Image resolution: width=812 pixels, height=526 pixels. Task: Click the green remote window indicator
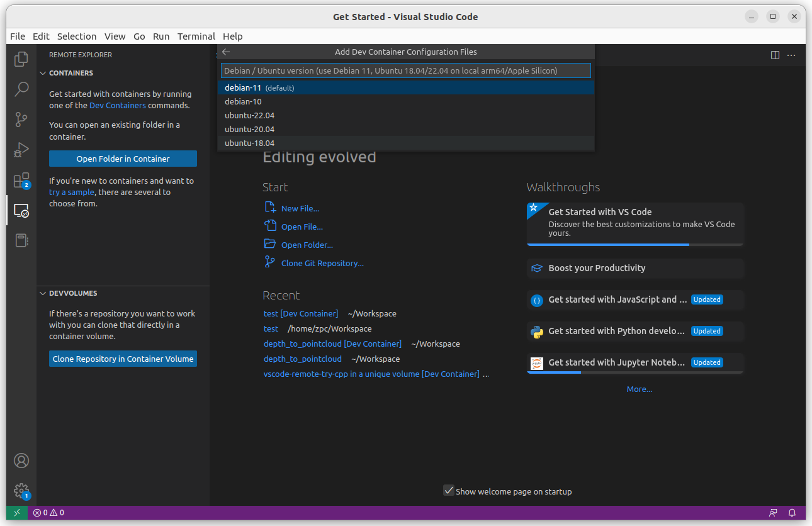point(17,513)
